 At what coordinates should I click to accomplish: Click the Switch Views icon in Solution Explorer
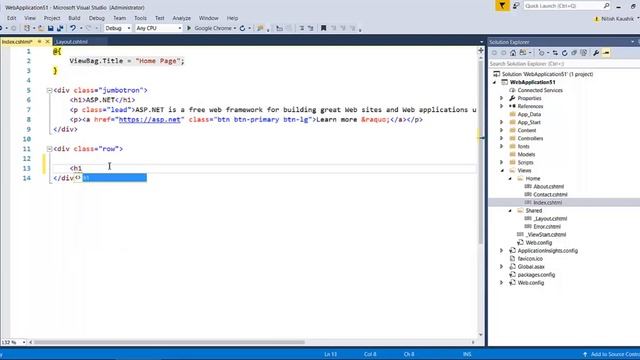(x=523, y=53)
